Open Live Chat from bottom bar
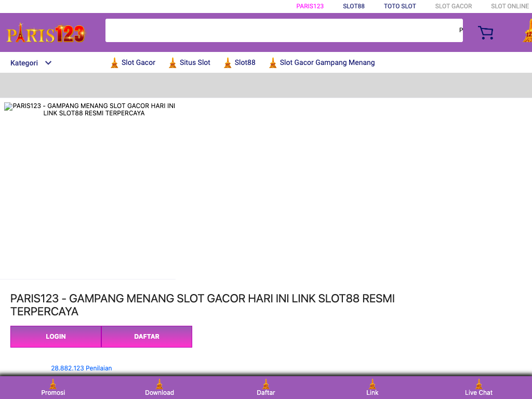The image size is (532, 399). pyautogui.click(x=478, y=388)
